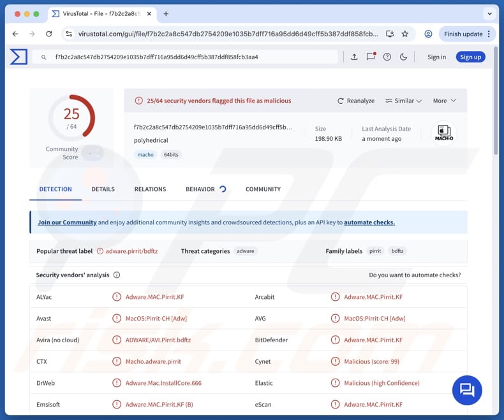Click the security vendors' analysis info icon
The height and width of the screenshot is (420, 504).
[117, 275]
